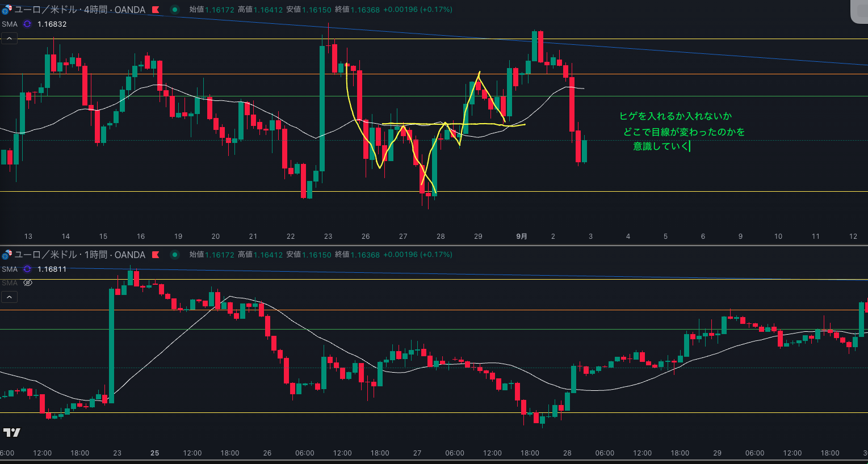Click text line 意識していく
Viewport: 868px width, 464px height.
(661, 146)
